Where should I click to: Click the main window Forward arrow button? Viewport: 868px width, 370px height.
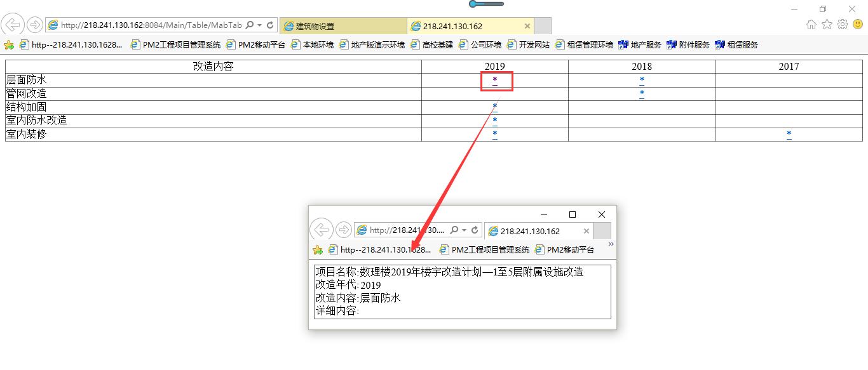(x=34, y=25)
